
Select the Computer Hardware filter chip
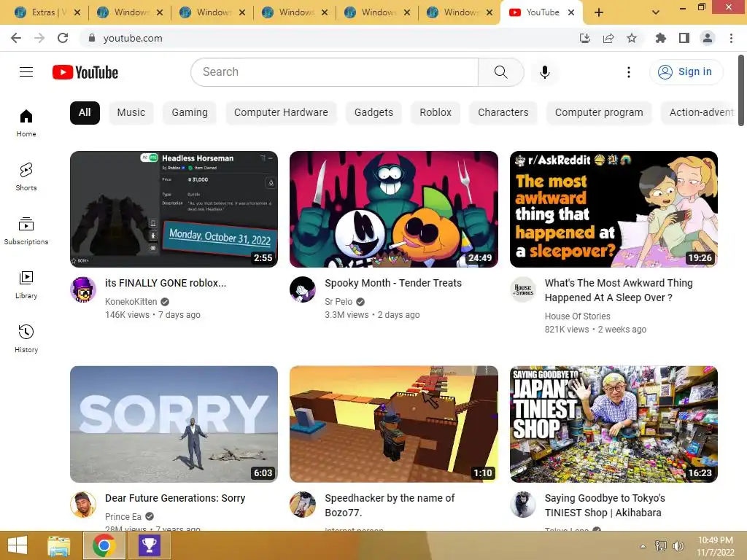point(281,113)
